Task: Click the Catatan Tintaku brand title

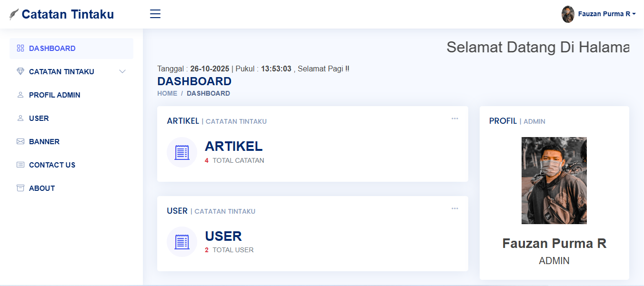Action: tap(68, 14)
